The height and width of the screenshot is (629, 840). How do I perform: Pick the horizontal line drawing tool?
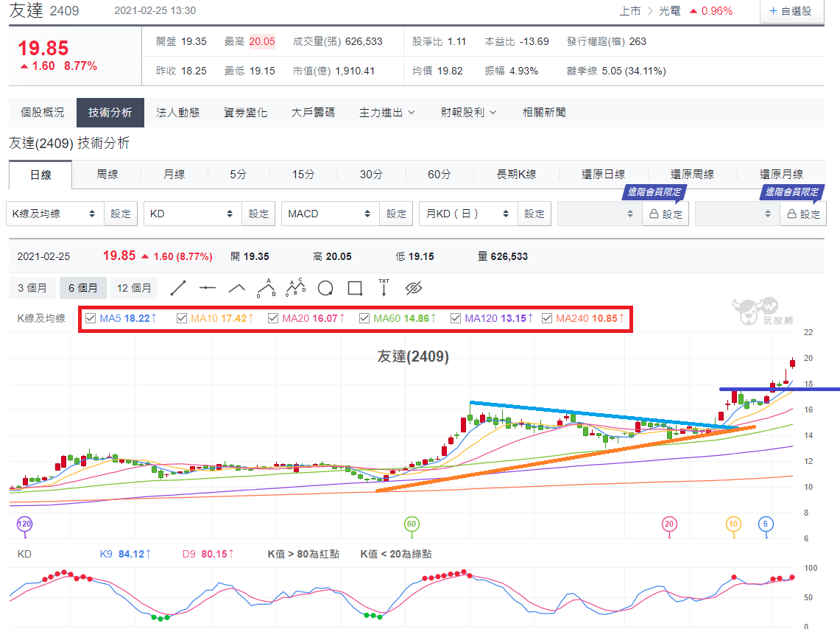click(208, 288)
